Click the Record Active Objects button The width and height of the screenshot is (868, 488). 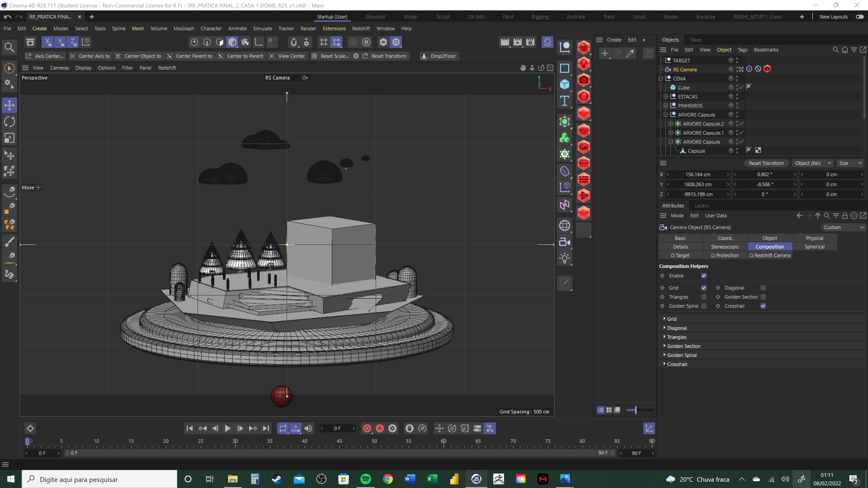[367, 428]
